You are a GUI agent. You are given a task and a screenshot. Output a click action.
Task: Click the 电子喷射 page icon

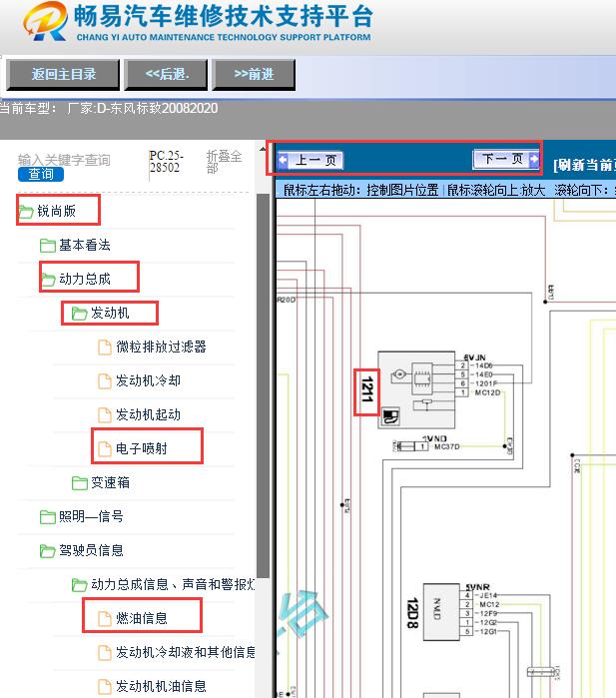pos(105,448)
